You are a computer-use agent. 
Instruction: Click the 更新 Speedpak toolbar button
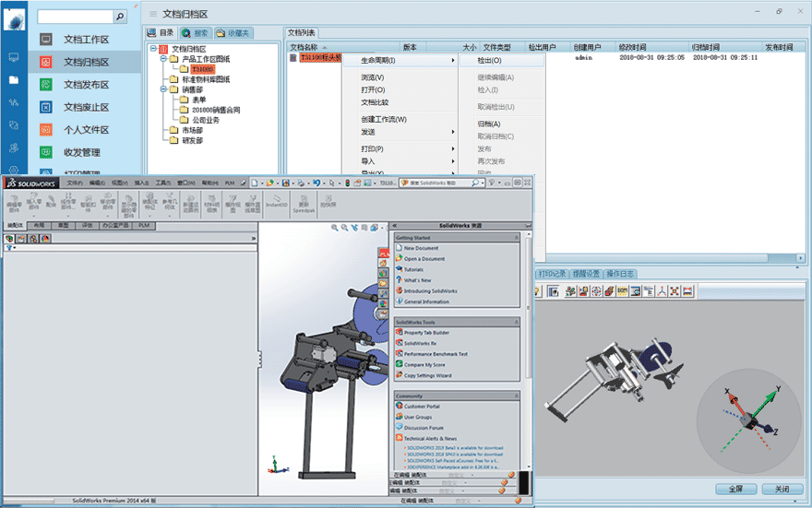coord(304,204)
